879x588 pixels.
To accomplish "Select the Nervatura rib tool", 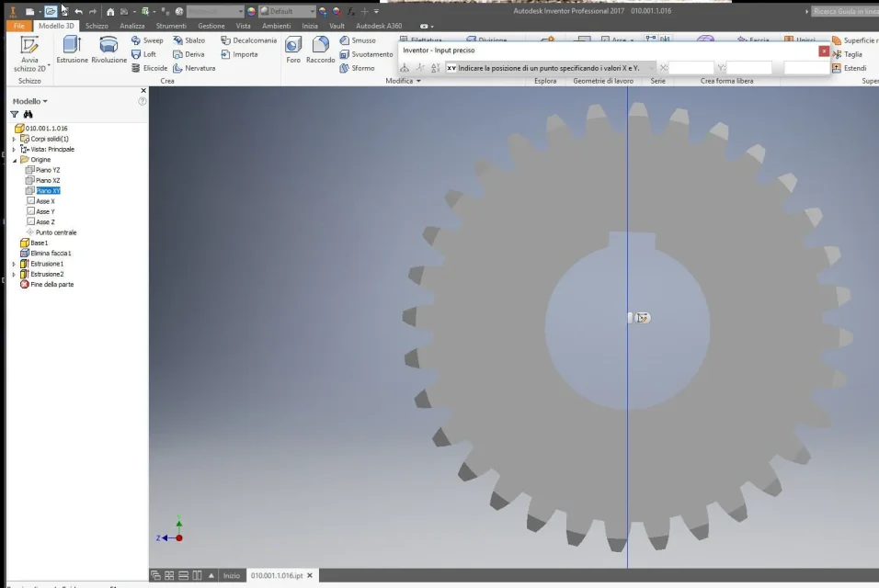I will tap(195, 68).
